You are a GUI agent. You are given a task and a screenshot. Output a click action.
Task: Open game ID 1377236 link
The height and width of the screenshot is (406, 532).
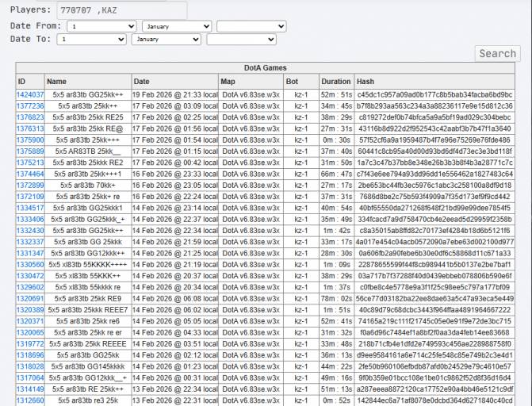(30, 106)
